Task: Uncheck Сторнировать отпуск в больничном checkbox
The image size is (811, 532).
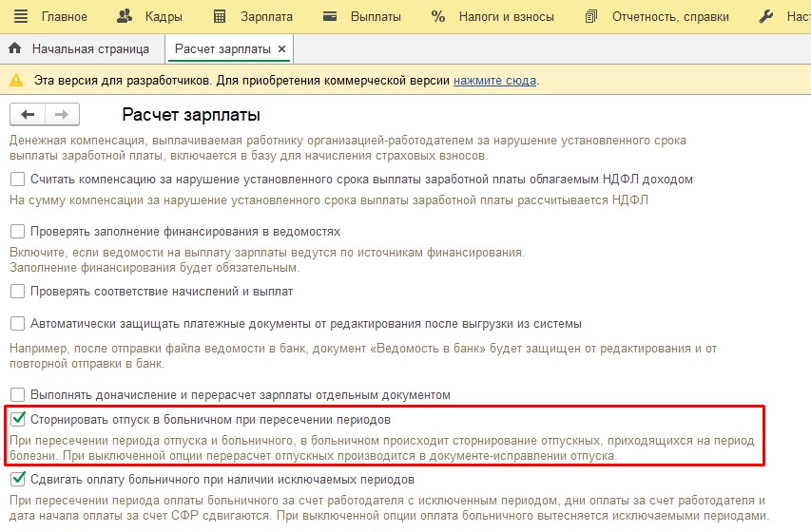Action: pos(17,419)
